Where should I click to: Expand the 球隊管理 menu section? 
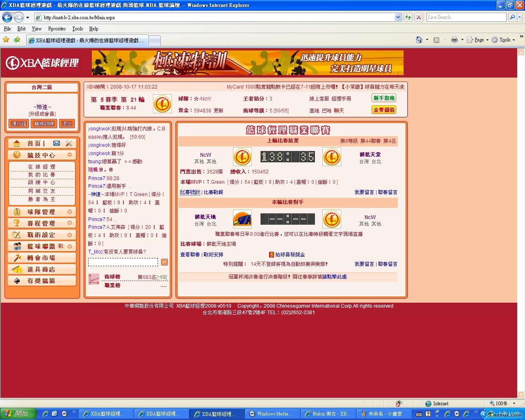pos(70,212)
